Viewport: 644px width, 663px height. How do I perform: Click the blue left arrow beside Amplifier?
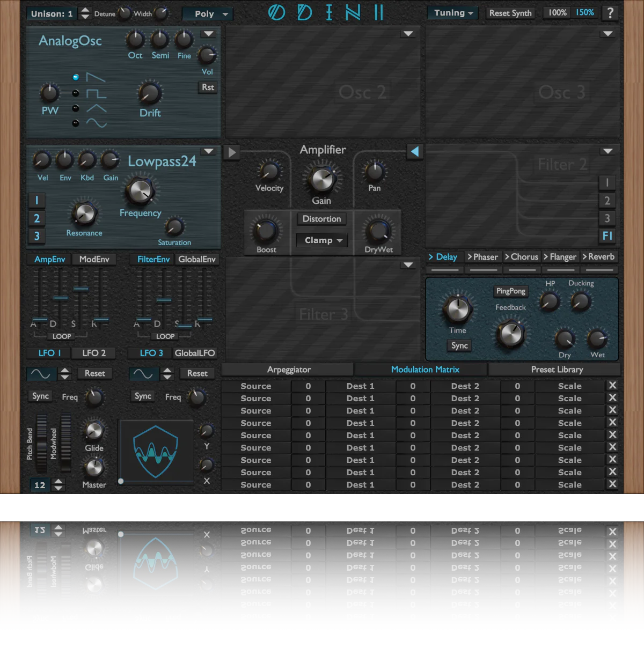click(414, 152)
